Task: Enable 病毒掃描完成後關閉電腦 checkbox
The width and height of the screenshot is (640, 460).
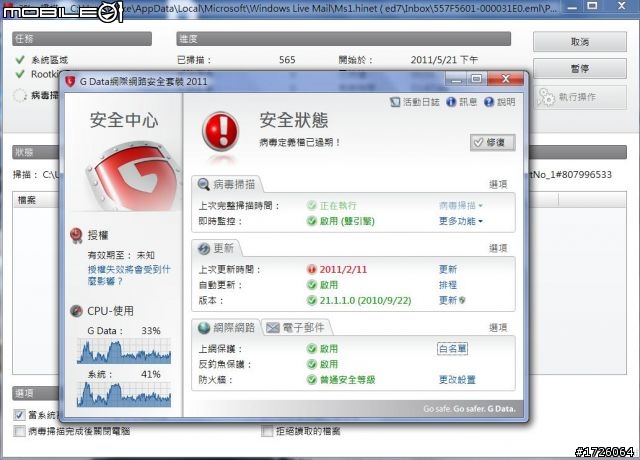Action: pos(19,431)
